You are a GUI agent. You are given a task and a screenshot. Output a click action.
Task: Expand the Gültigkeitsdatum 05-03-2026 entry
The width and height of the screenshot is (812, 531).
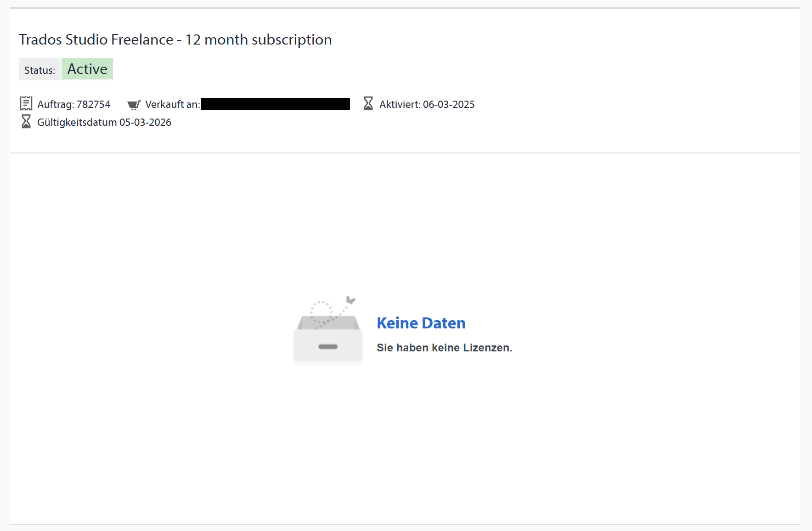tap(104, 122)
